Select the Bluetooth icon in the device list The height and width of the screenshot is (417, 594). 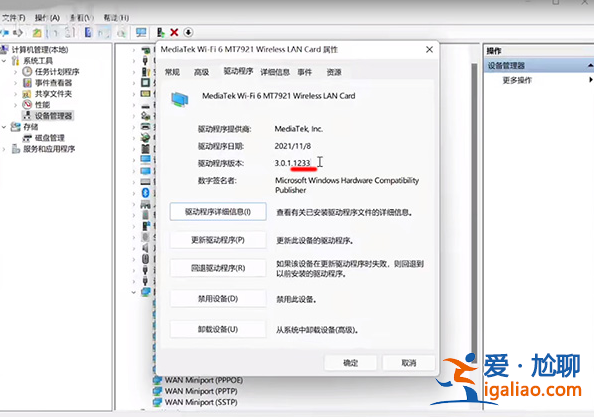coord(145,193)
